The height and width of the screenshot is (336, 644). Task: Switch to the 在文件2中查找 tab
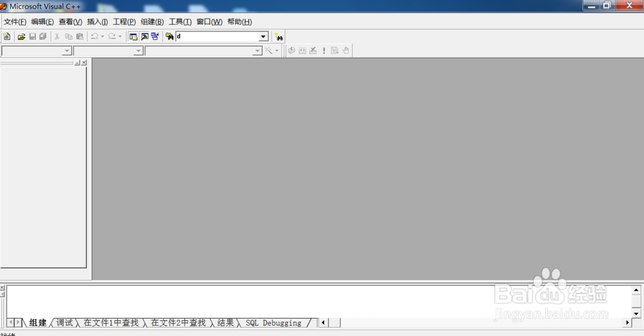pos(178,323)
